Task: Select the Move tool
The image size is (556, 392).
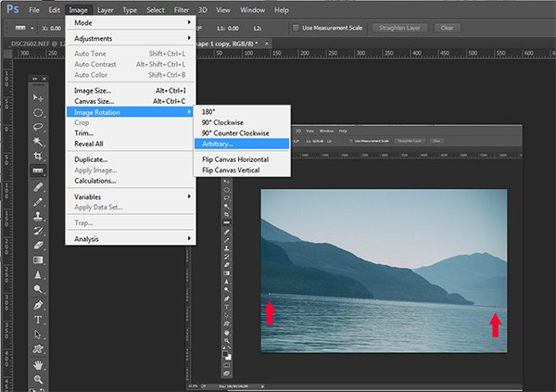Action: (38, 97)
